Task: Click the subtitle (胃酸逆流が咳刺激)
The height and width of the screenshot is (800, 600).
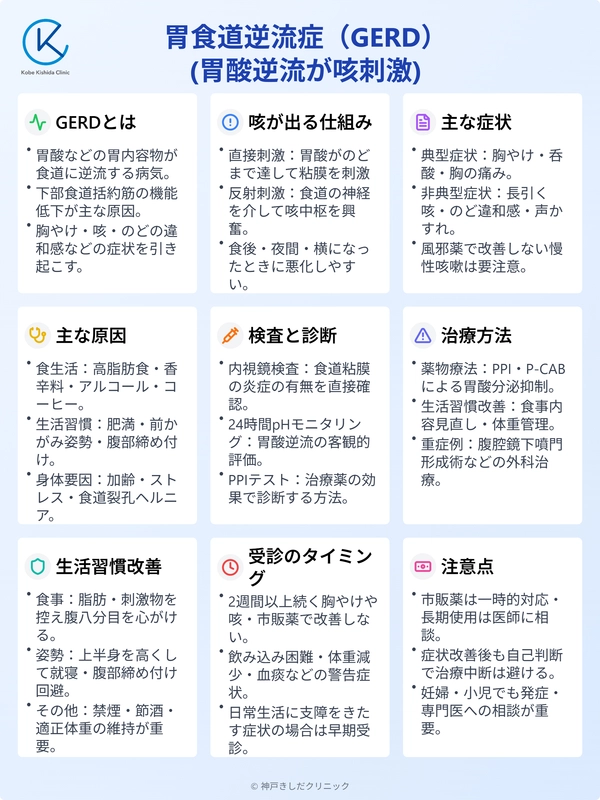Action: [x=300, y=72]
